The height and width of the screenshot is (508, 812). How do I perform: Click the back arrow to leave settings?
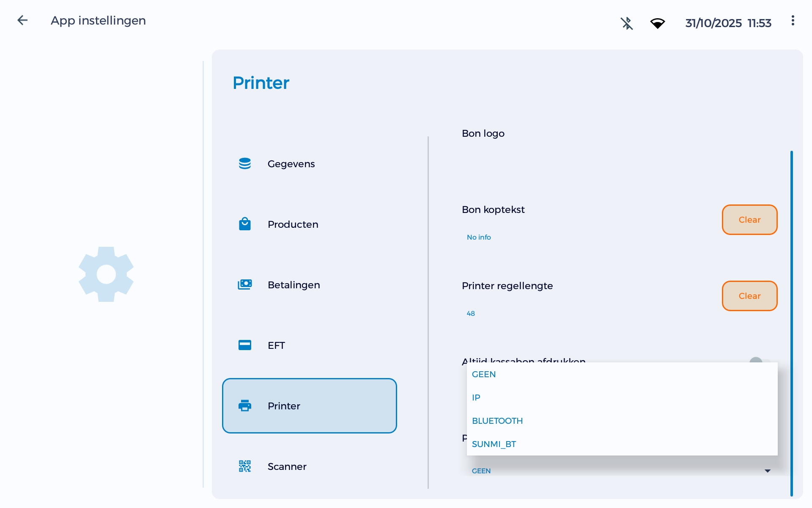click(22, 20)
